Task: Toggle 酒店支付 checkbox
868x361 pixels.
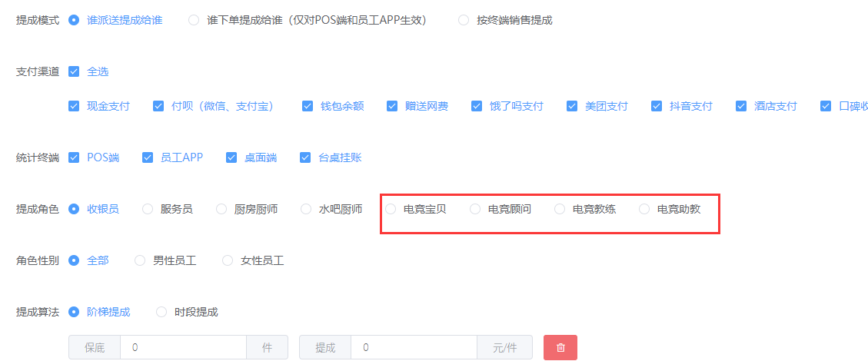Action: (x=741, y=106)
